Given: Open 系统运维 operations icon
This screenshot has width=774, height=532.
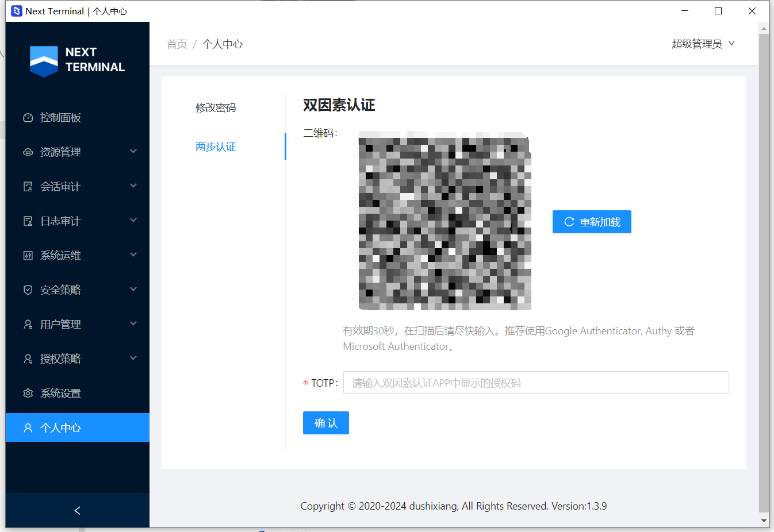Looking at the screenshot, I should click(x=27, y=255).
